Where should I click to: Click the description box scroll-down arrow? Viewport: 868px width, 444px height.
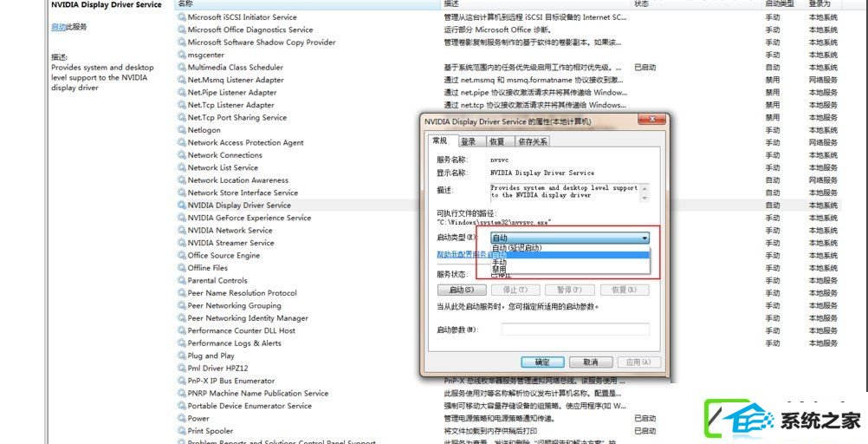pos(645,198)
